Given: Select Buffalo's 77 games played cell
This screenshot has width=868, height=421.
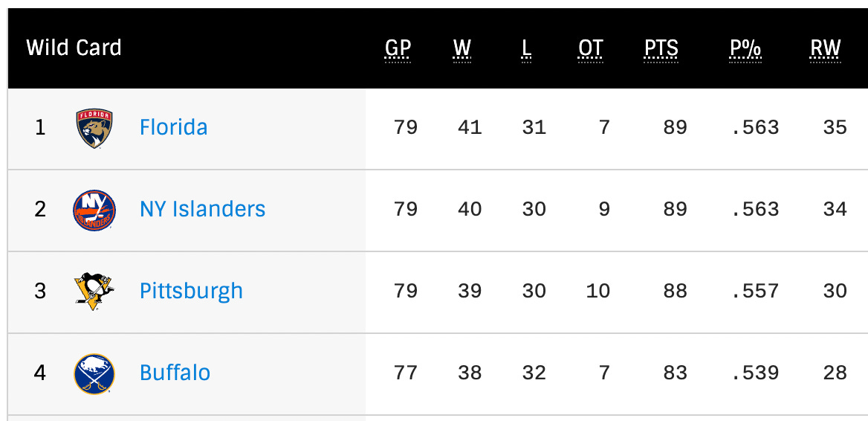Looking at the screenshot, I should click(406, 372).
